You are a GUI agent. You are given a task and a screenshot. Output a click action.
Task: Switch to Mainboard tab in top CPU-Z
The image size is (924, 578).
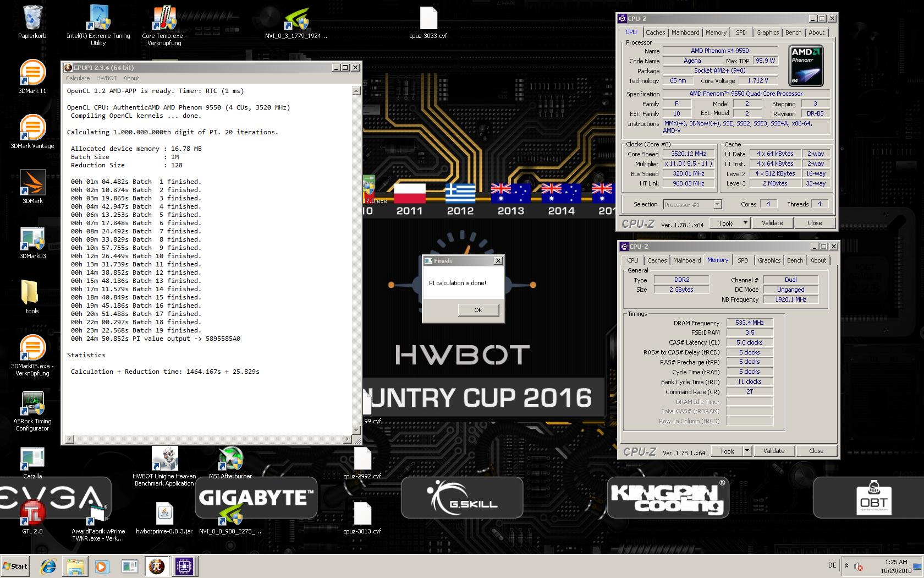tap(685, 32)
